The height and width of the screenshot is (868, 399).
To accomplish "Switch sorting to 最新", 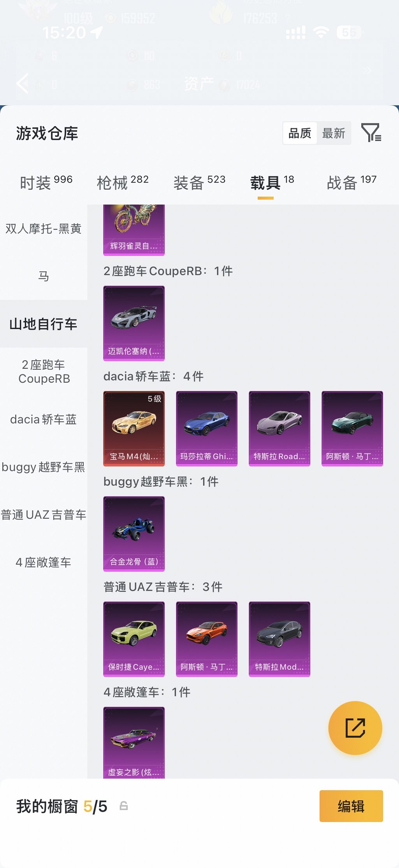I will coord(334,133).
